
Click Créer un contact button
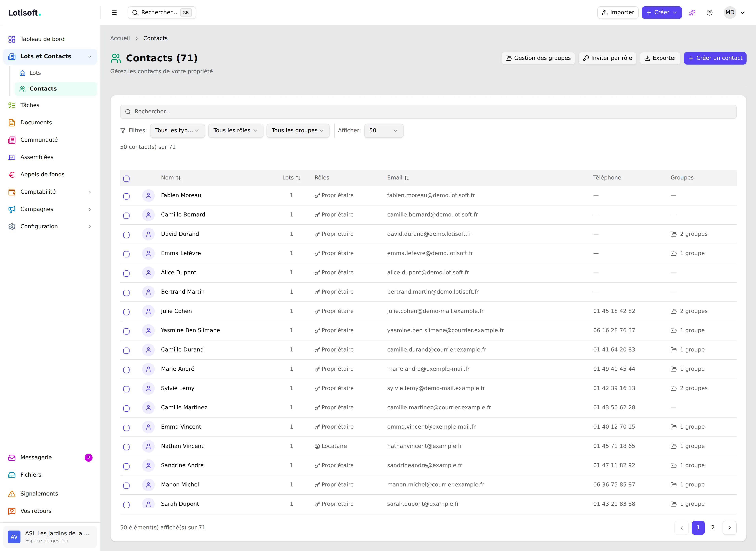[715, 58]
